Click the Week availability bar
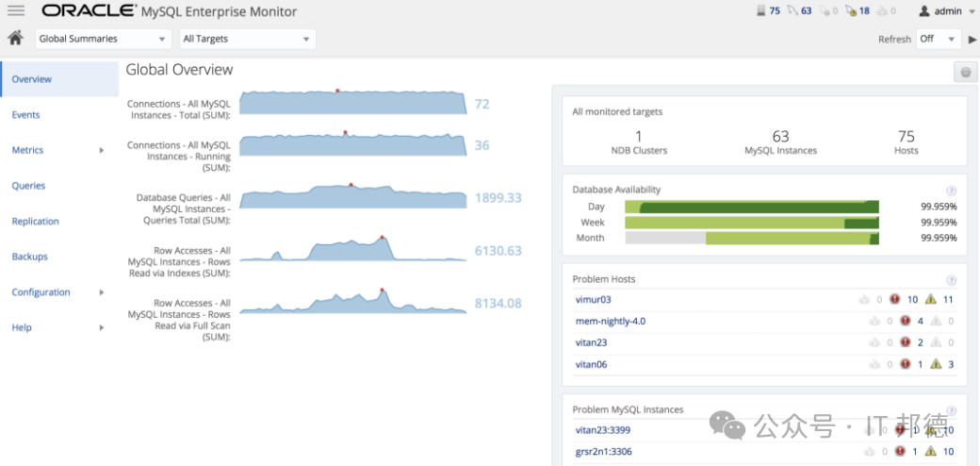The height and width of the screenshot is (466, 980). coord(752,223)
